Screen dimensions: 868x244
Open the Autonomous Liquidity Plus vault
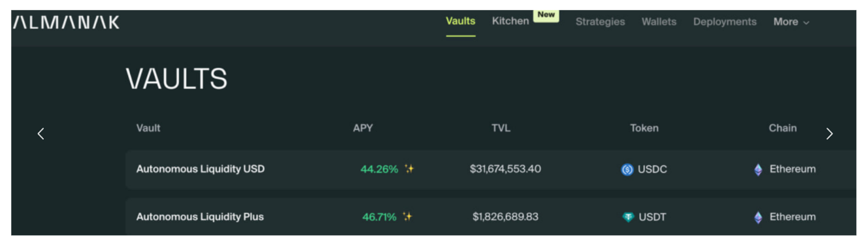coord(200,217)
